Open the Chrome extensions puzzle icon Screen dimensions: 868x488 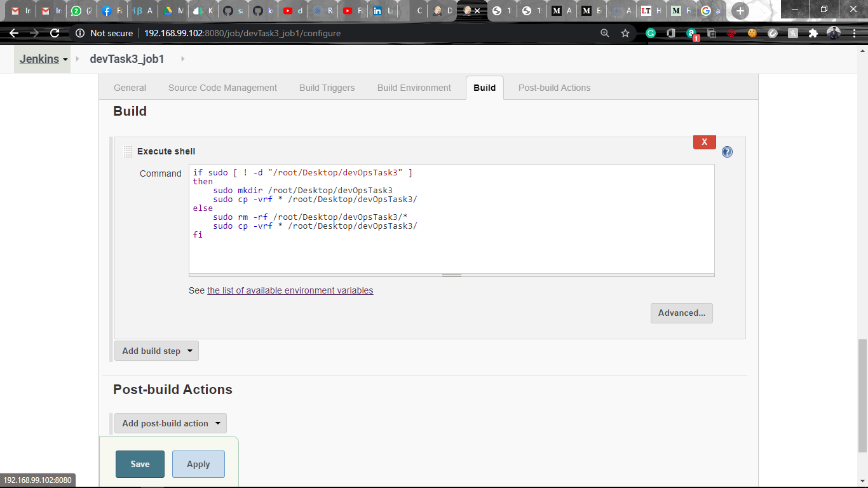pyautogui.click(x=813, y=33)
